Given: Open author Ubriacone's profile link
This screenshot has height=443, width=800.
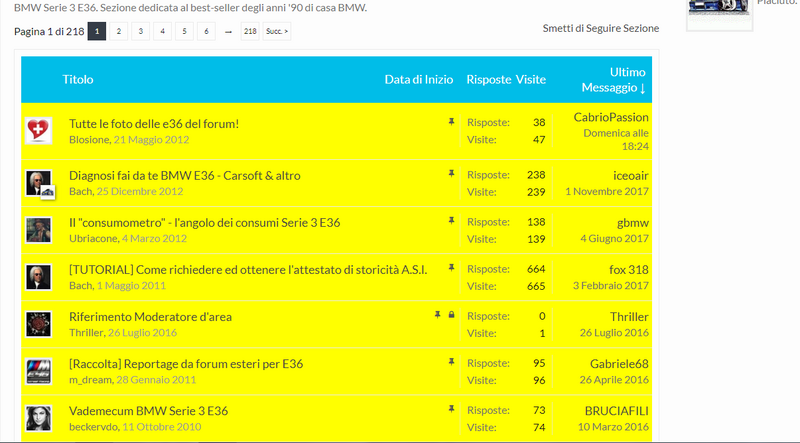Looking at the screenshot, I should click(93, 238).
